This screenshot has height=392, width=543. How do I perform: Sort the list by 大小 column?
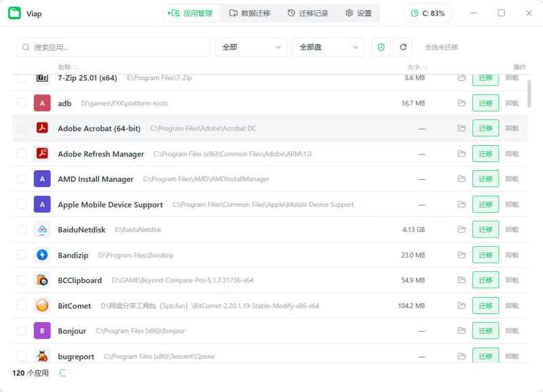click(x=417, y=67)
